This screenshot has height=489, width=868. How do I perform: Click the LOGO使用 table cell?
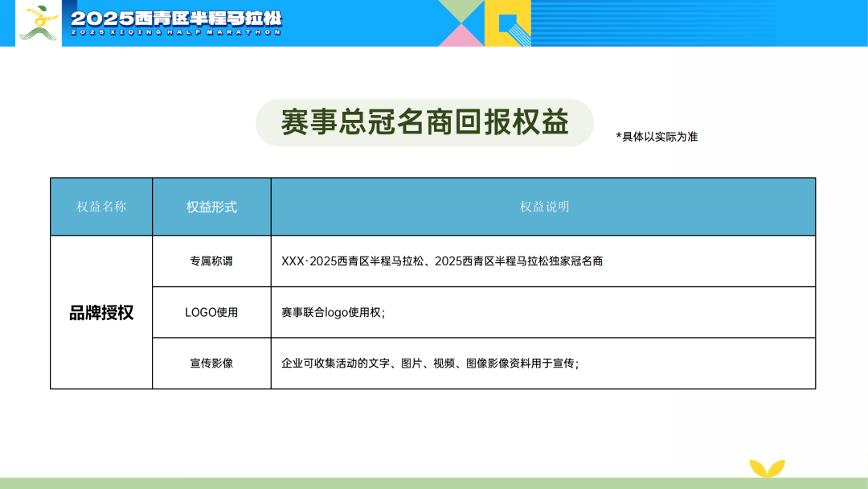point(211,312)
